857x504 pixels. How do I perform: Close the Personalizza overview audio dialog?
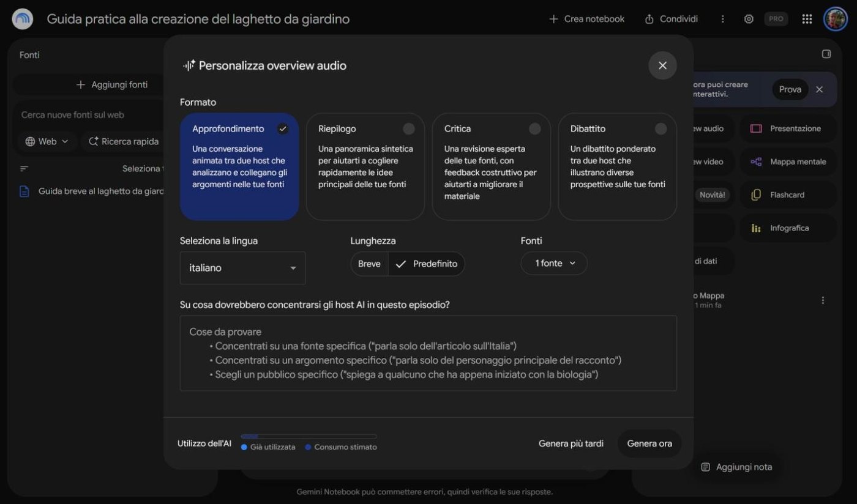(x=662, y=65)
